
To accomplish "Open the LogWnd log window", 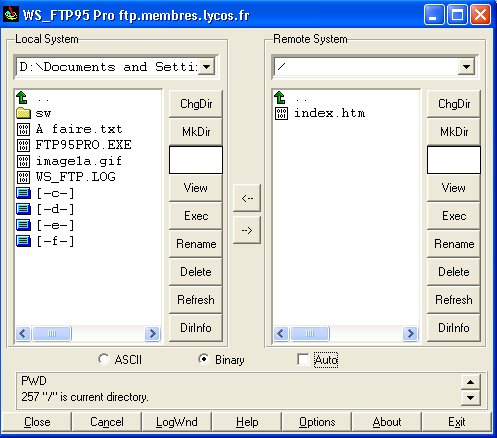I will [177, 422].
